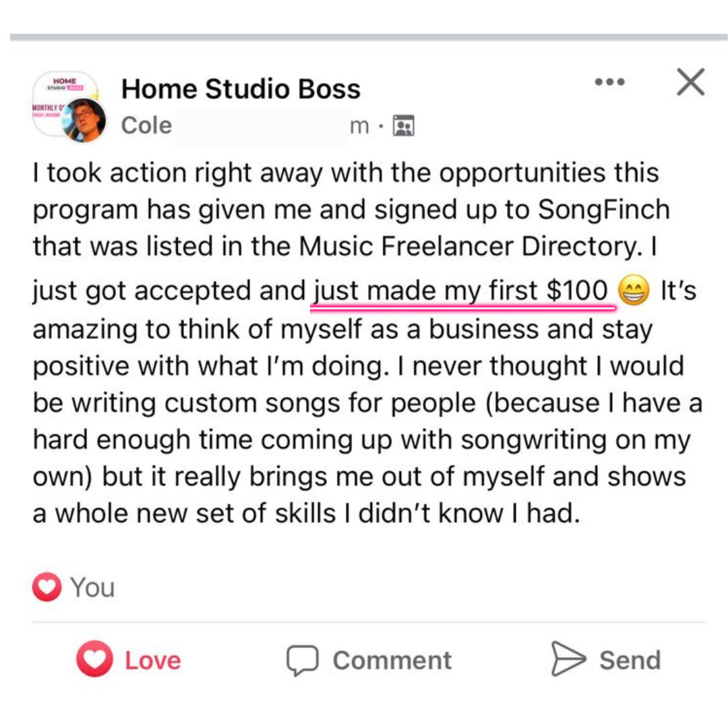728x728 pixels.
Task: Open Cole's round profile photo
Action: pyautogui.click(x=84, y=120)
